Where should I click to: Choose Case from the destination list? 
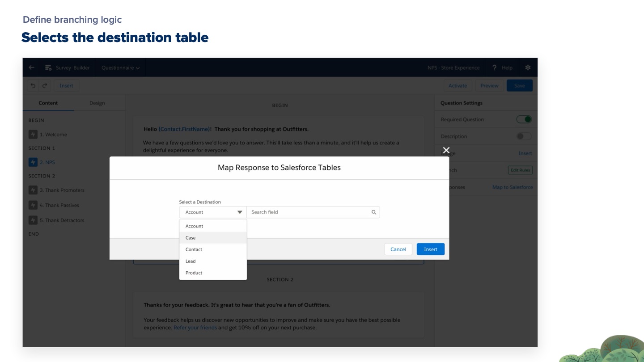pyautogui.click(x=213, y=238)
